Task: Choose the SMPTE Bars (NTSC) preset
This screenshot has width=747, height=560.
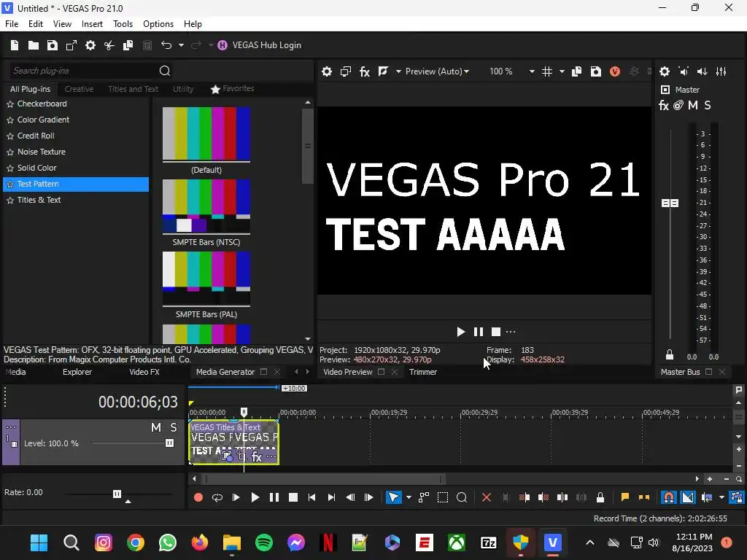Action: click(206, 213)
